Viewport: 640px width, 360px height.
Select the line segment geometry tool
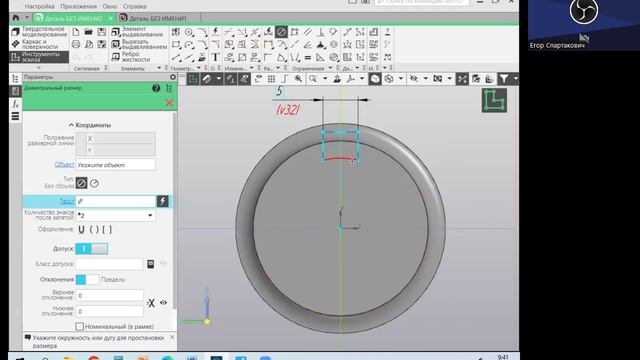(x=176, y=58)
